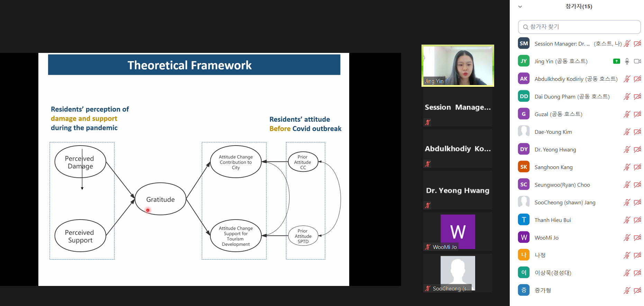Select WooMi Jo video tile

[458, 232]
